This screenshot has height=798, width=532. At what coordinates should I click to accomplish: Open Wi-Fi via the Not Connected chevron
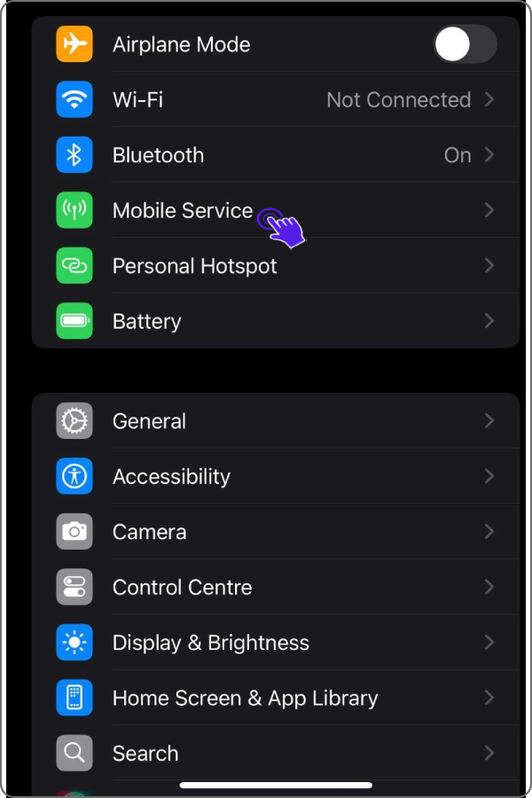[489, 100]
